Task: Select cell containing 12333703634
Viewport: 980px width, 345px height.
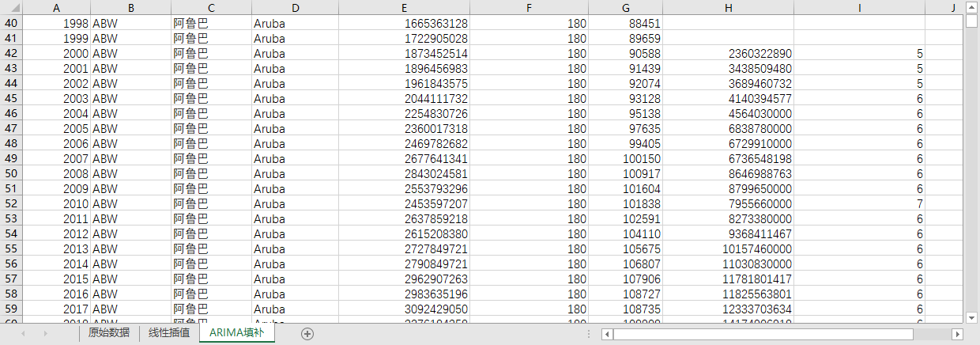Action: pyautogui.click(x=728, y=309)
